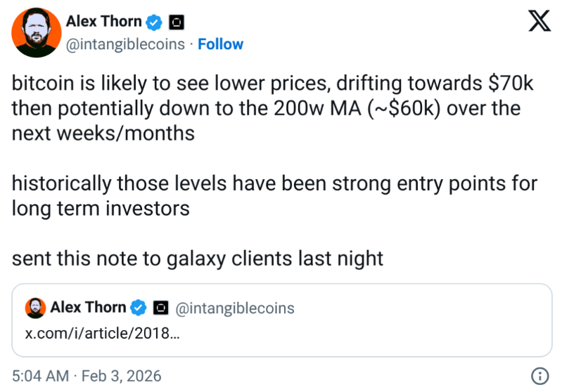Open the Alex Thorn name link in the header

(x=103, y=22)
